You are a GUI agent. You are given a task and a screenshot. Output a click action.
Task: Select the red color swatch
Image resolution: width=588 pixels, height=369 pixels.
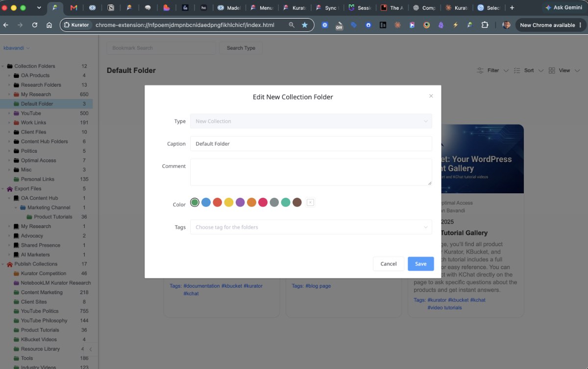click(218, 202)
